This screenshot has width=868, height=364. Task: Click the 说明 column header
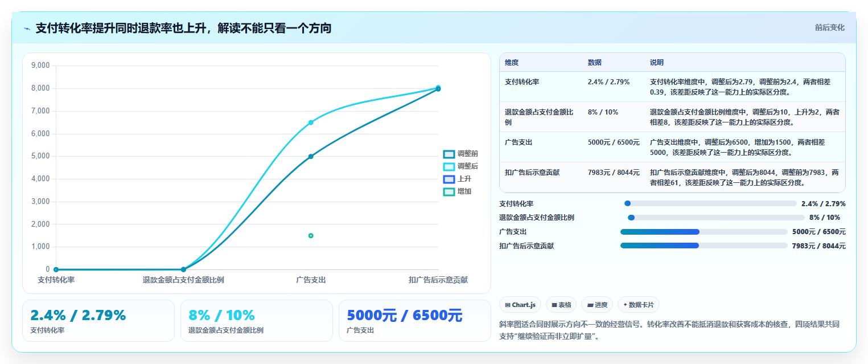tap(657, 62)
